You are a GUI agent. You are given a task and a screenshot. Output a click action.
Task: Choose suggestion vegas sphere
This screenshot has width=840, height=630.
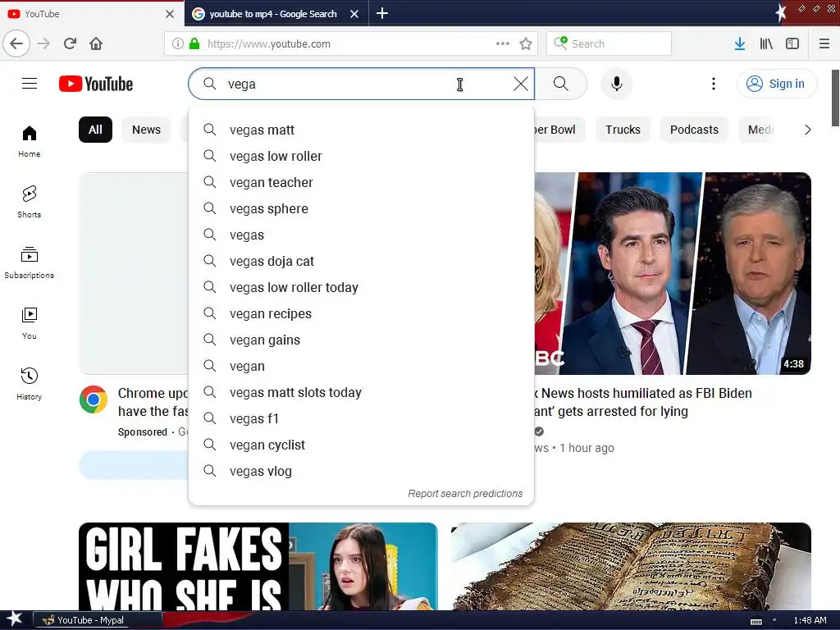point(362,208)
